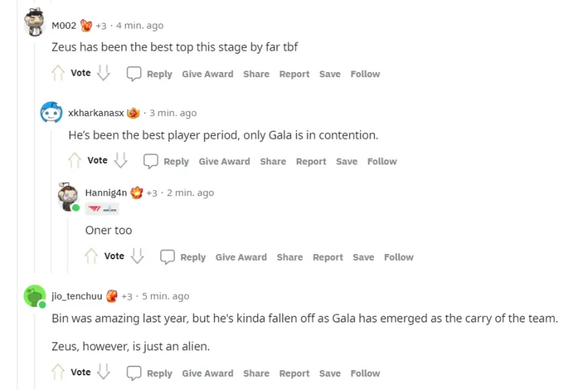Upvote Hannig4n's 'Oner too' comment
The image size is (588, 390).
click(x=92, y=256)
